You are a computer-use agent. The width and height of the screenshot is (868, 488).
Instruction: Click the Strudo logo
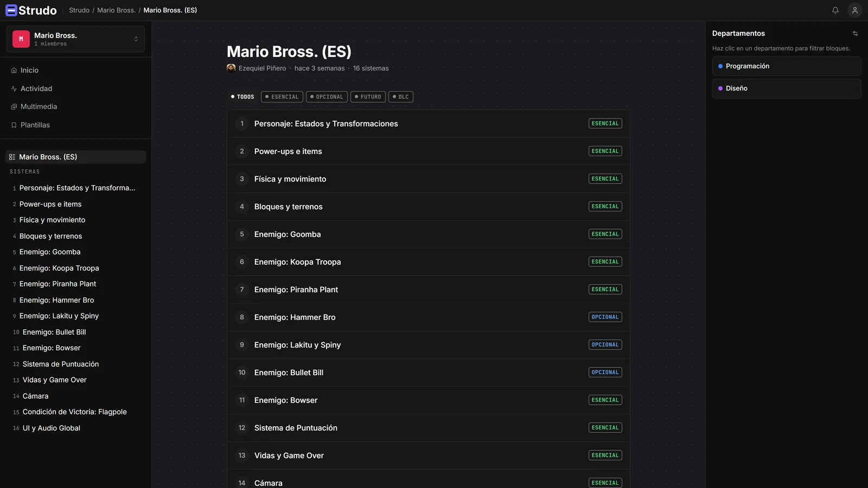coord(31,10)
